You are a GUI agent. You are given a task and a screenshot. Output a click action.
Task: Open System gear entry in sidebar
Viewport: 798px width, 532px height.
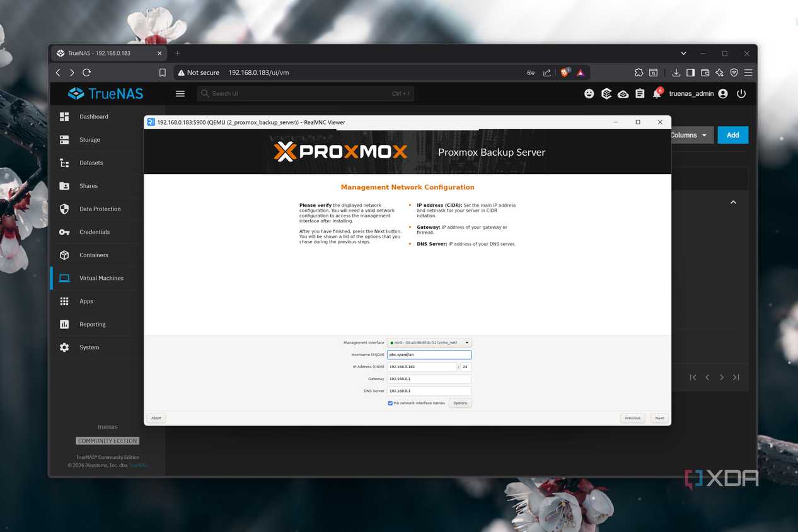[95, 347]
